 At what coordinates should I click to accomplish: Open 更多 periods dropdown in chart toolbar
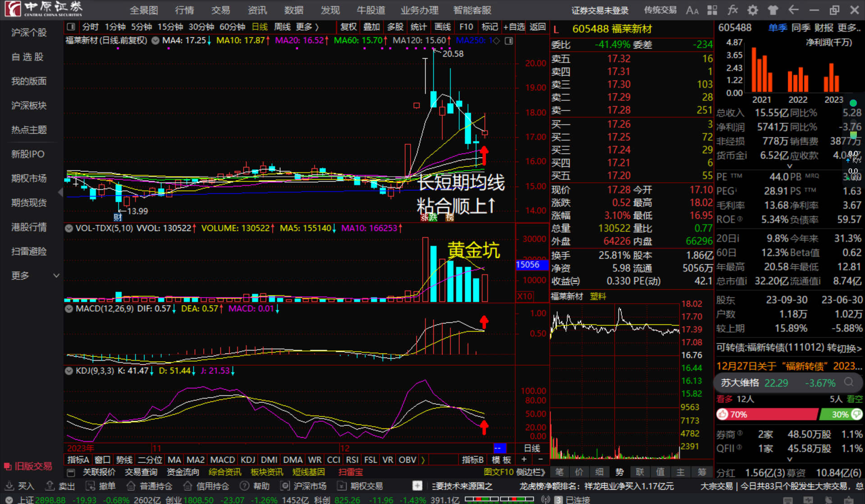(307, 27)
